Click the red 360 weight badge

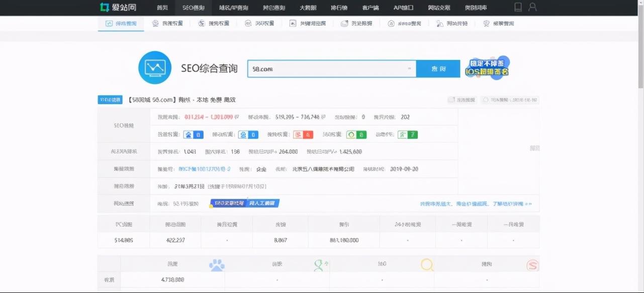click(x=302, y=134)
